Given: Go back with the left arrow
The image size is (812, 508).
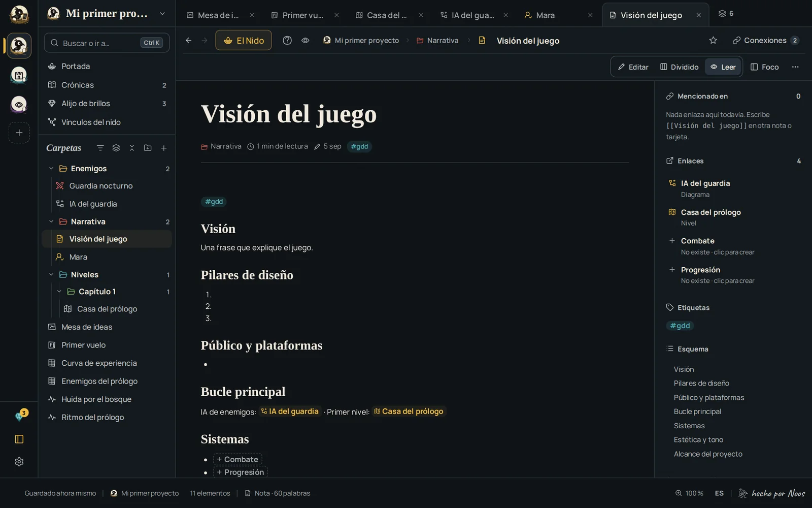Looking at the screenshot, I should click(188, 40).
